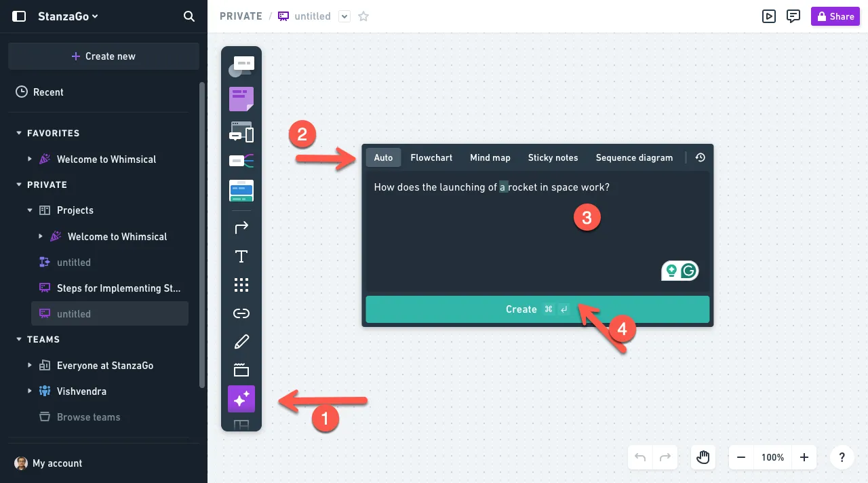Select the docs card tool
The height and width of the screenshot is (483, 868).
pos(241,191)
